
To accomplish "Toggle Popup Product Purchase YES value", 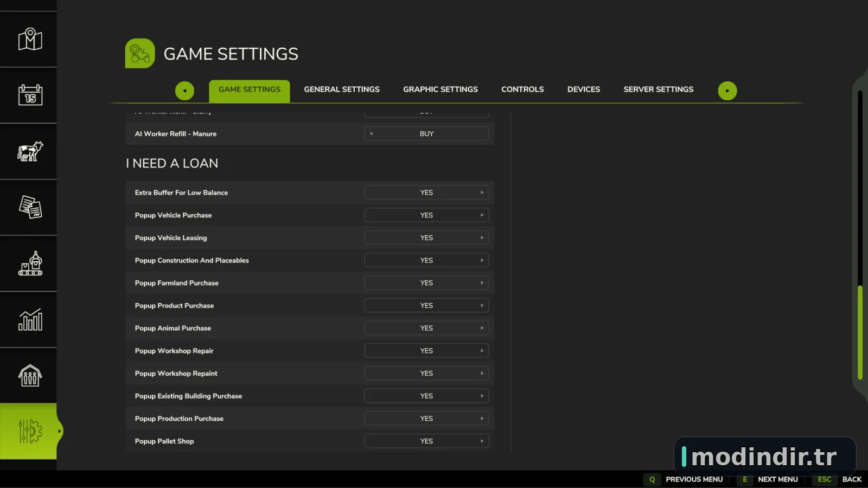I will point(426,306).
